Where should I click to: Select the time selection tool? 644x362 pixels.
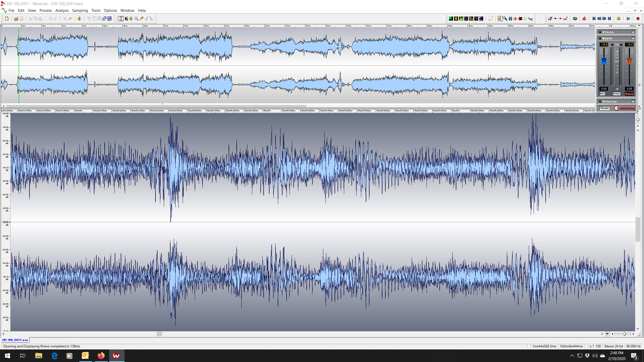(x=121, y=18)
